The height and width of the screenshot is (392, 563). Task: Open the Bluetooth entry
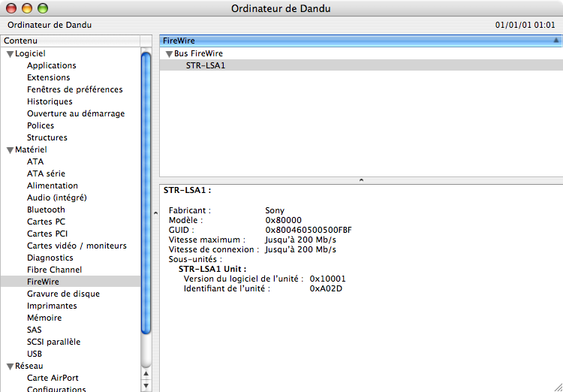[x=46, y=210]
